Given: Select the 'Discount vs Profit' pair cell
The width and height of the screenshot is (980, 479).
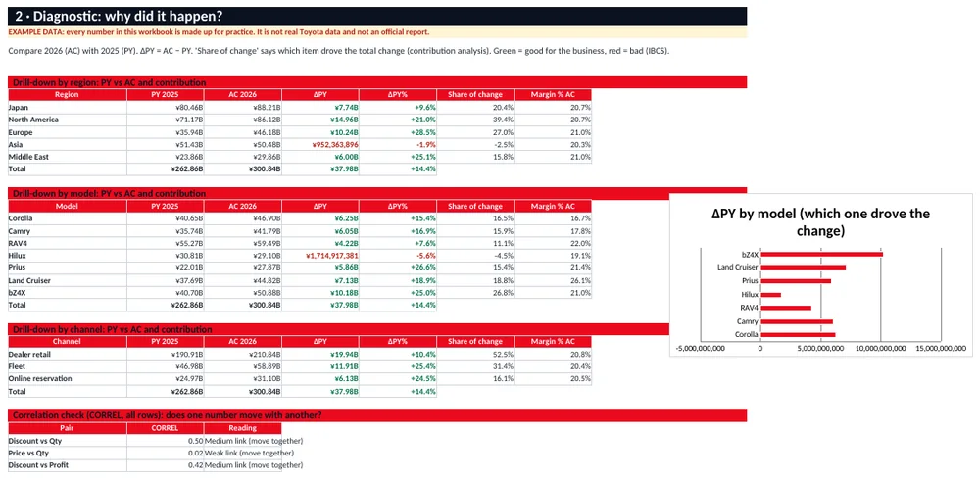Looking at the screenshot, I should tap(68, 465).
